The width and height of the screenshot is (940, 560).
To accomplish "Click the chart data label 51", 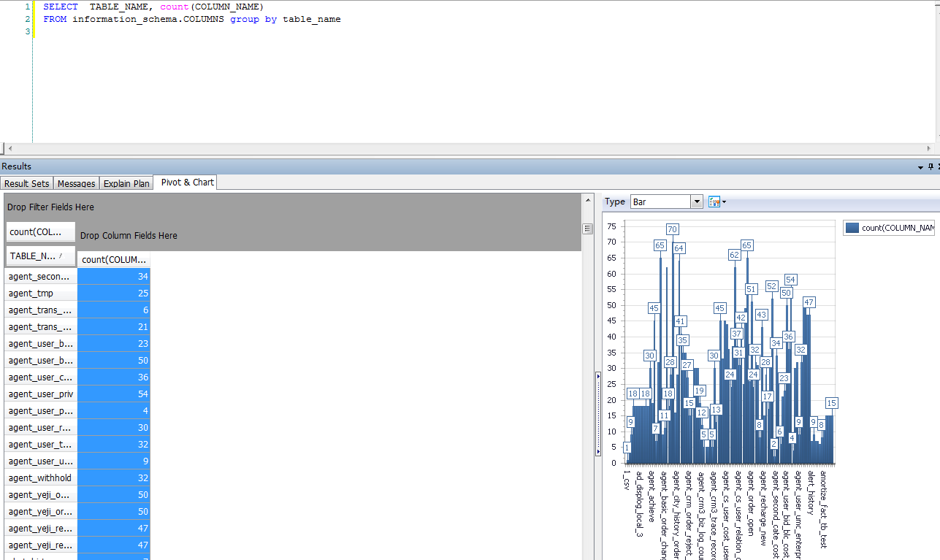I will pyautogui.click(x=751, y=289).
